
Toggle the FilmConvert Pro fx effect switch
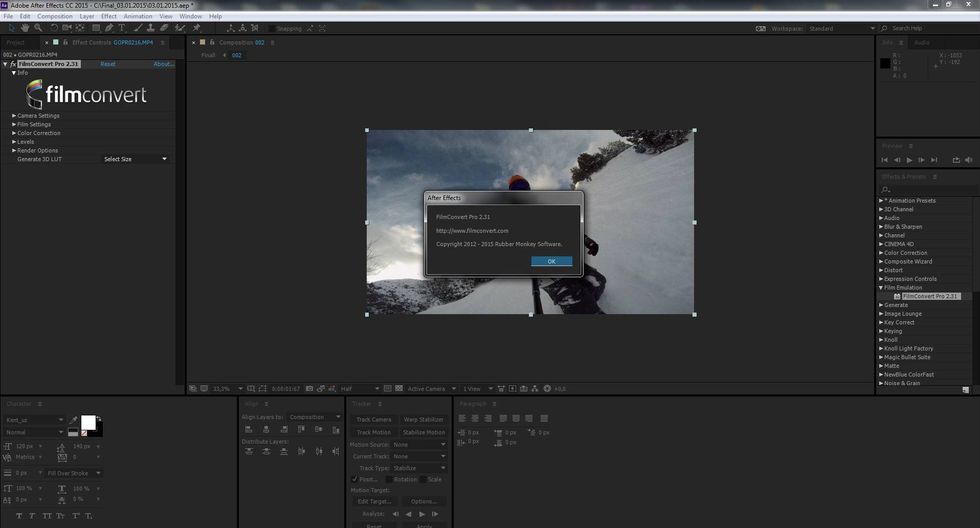pyautogui.click(x=13, y=64)
